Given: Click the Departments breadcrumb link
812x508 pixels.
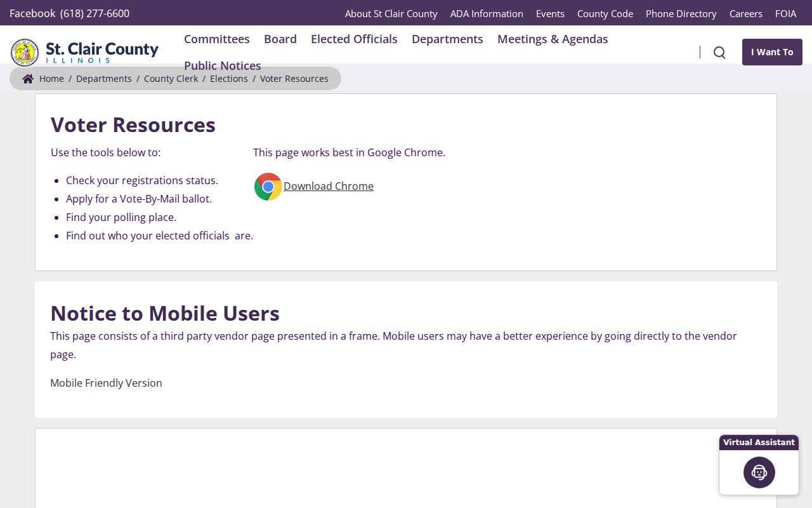Looking at the screenshot, I should [104, 79].
